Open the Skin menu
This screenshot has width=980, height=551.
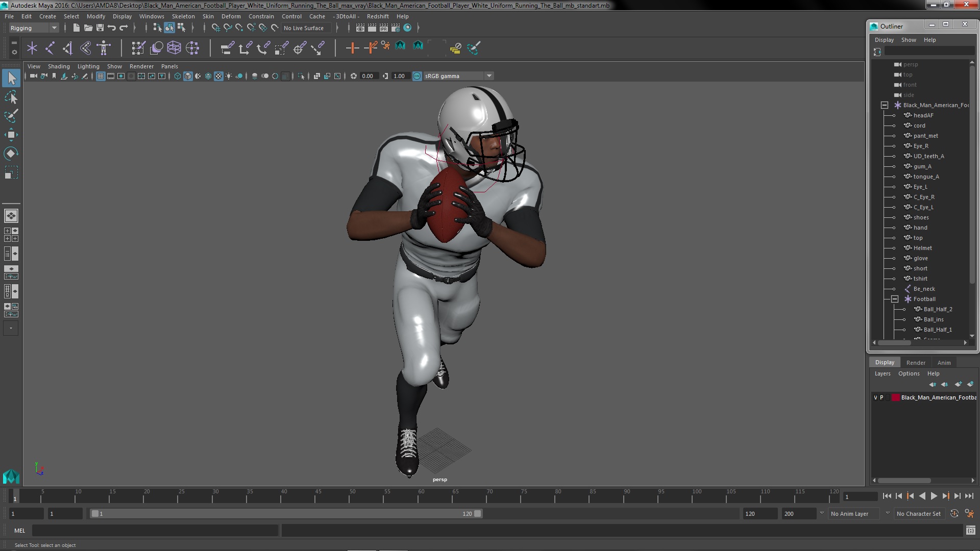coord(208,16)
